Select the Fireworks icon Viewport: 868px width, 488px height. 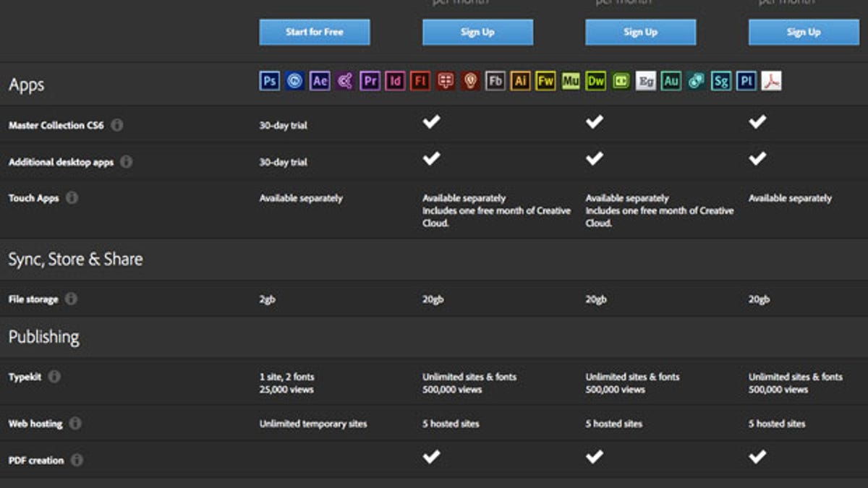pyautogui.click(x=545, y=81)
